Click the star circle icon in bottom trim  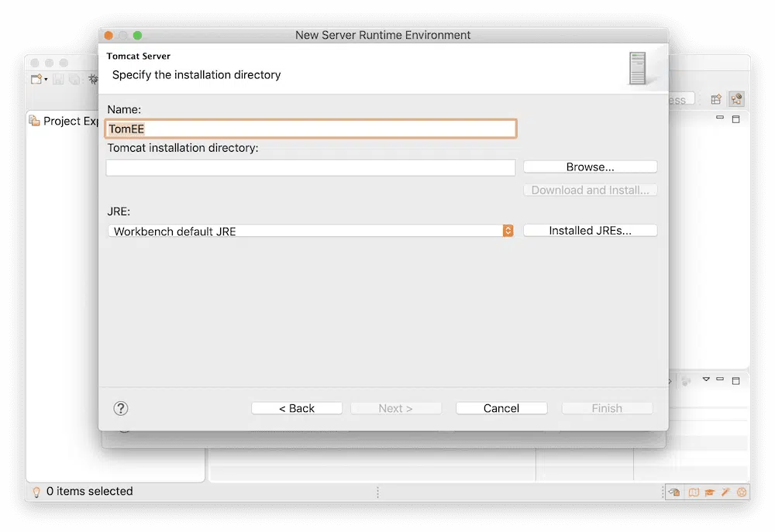(742, 492)
